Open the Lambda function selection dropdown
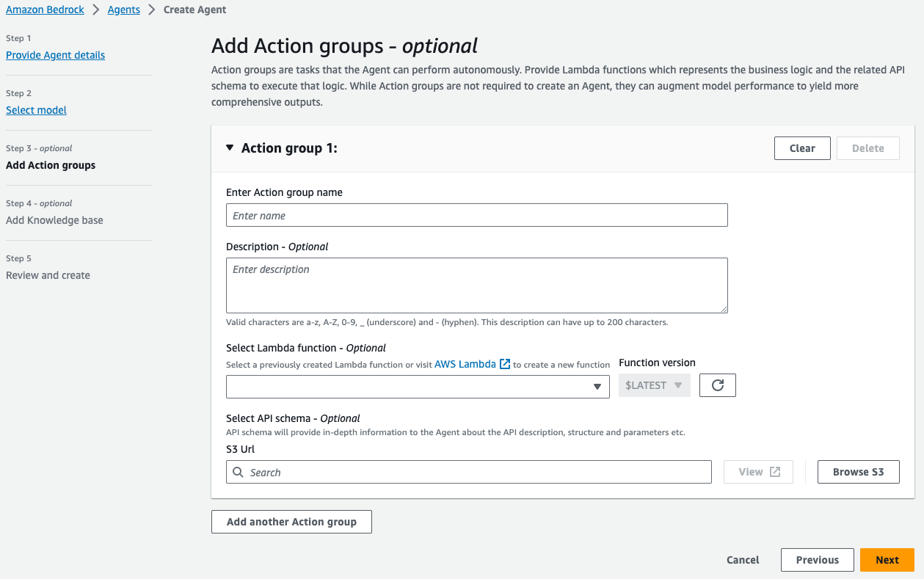 [418, 387]
